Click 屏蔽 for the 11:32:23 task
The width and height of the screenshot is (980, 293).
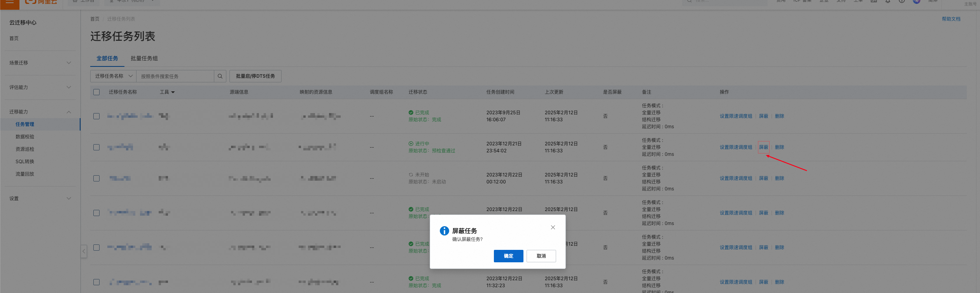click(x=763, y=282)
